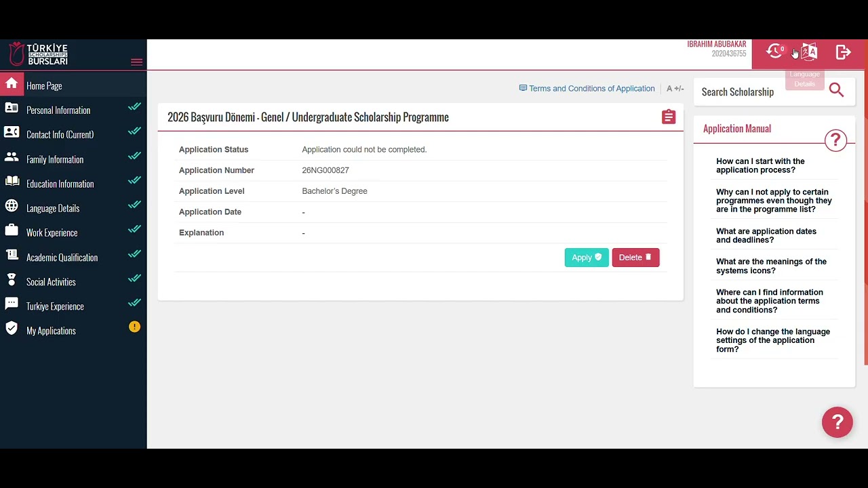Open 'What are the meanings of the systems icons?'
The height and width of the screenshot is (488, 868).
point(771,266)
